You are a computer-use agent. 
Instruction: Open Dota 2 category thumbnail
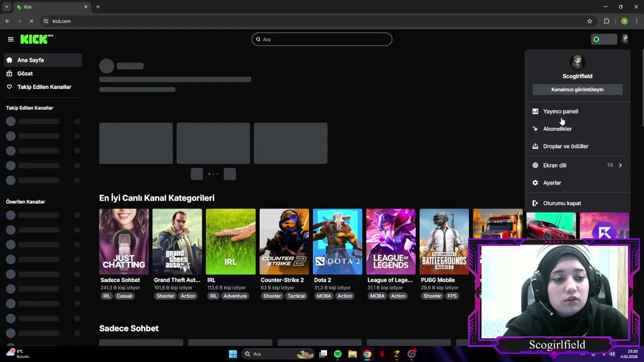338,241
